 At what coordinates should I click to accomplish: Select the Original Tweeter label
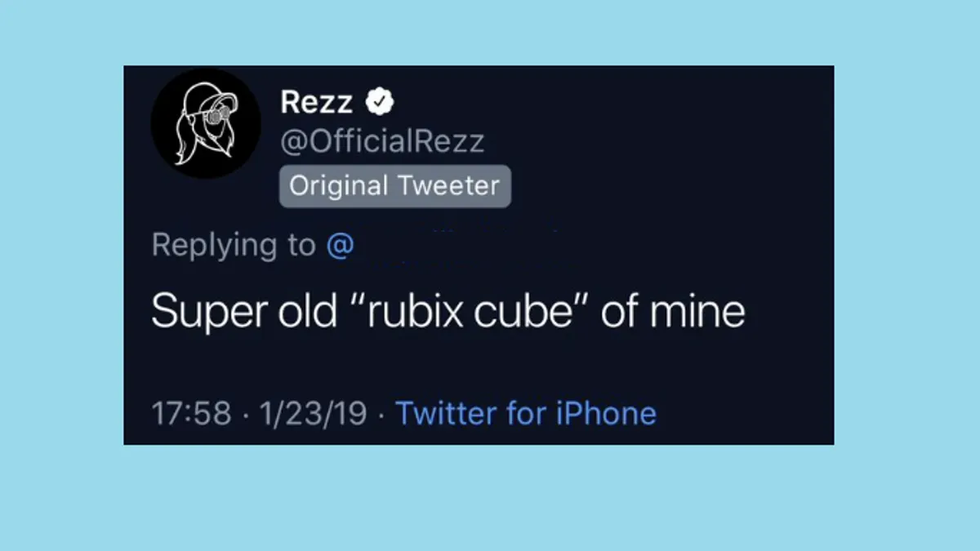(394, 186)
